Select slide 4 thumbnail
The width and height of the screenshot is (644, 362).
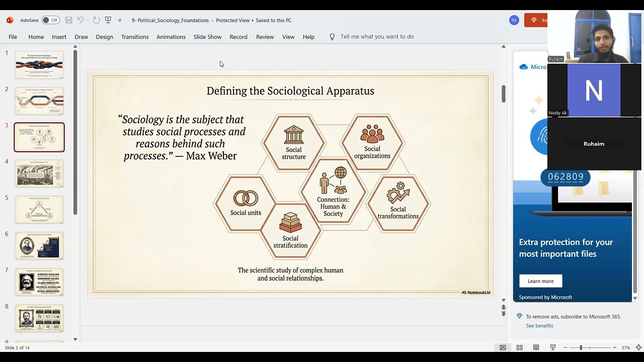tap(39, 173)
